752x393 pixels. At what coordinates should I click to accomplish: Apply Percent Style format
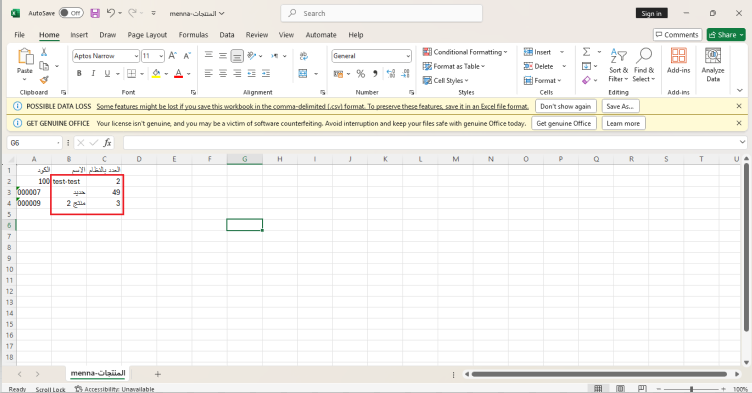(x=361, y=73)
